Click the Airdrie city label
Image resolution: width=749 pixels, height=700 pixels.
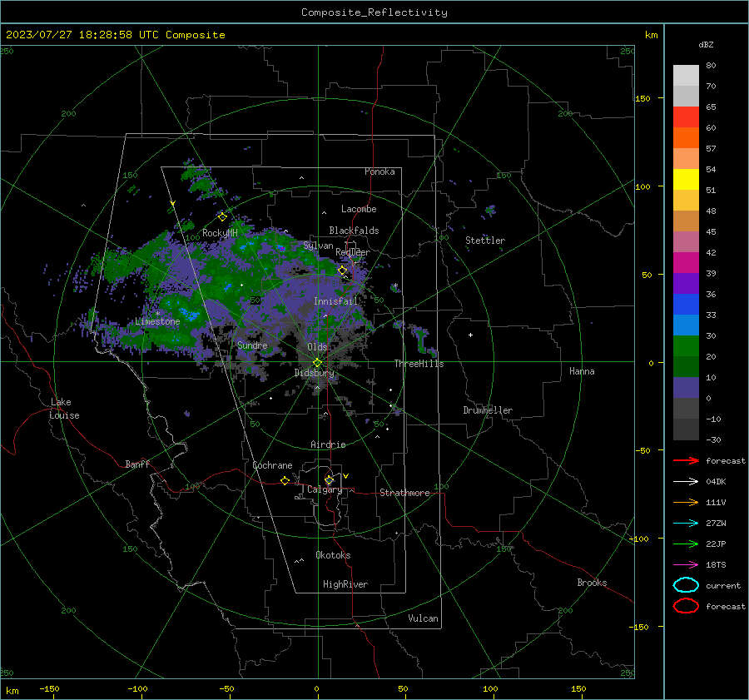coord(328,444)
